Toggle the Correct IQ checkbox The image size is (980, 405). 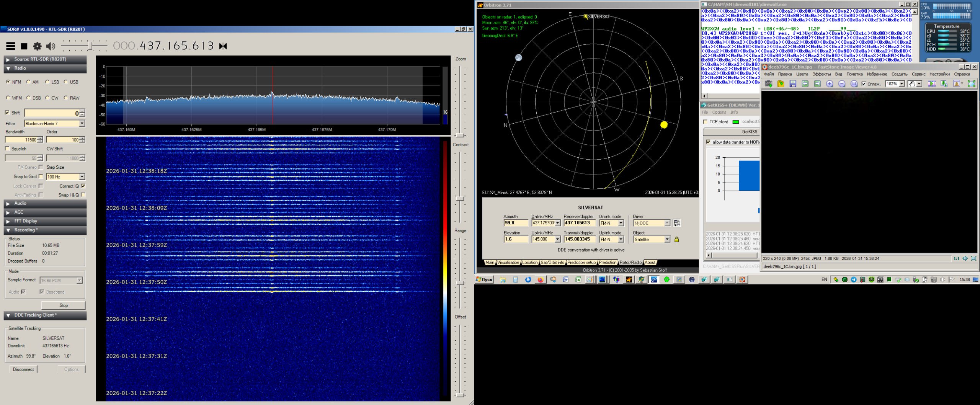(83, 186)
